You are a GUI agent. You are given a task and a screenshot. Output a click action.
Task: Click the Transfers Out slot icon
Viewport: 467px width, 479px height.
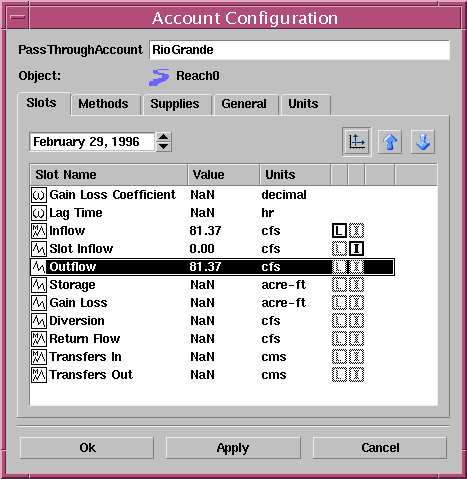click(x=39, y=375)
